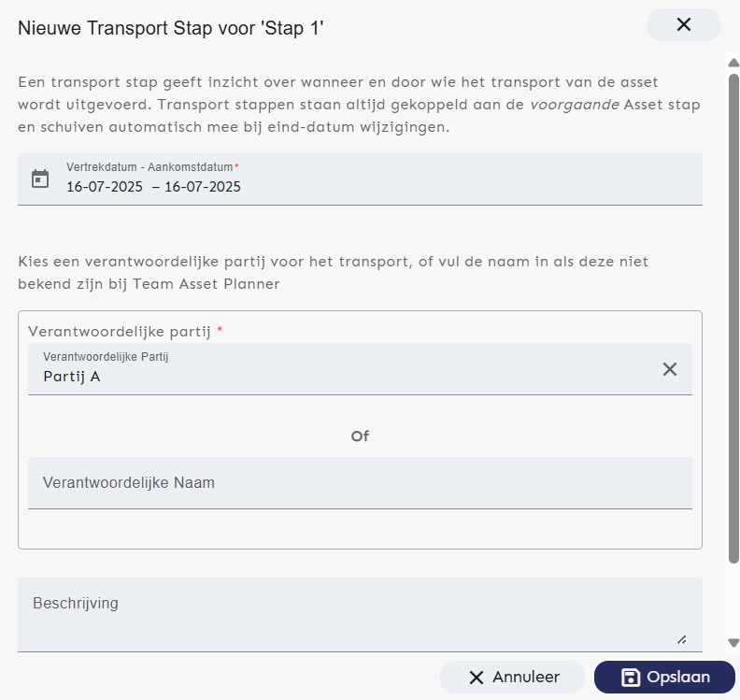Click the Verantwoordelijke partij group label
Screen dimensions: 740x700
pyautogui.click(x=122, y=332)
